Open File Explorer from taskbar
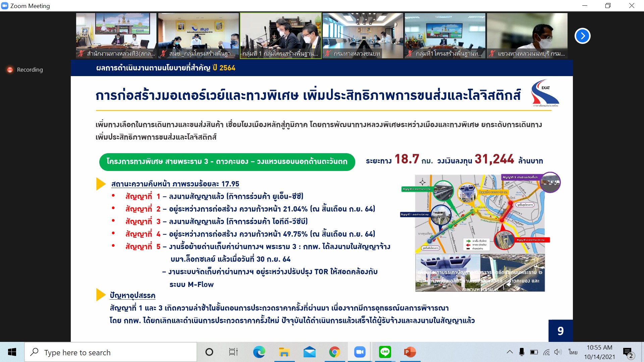644x362 pixels. tap(284, 352)
